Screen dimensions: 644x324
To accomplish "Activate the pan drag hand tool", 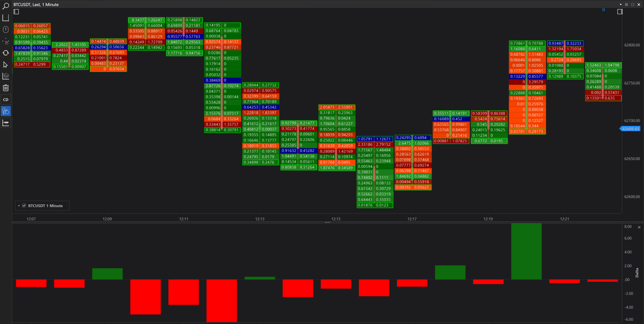I will (5, 41).
